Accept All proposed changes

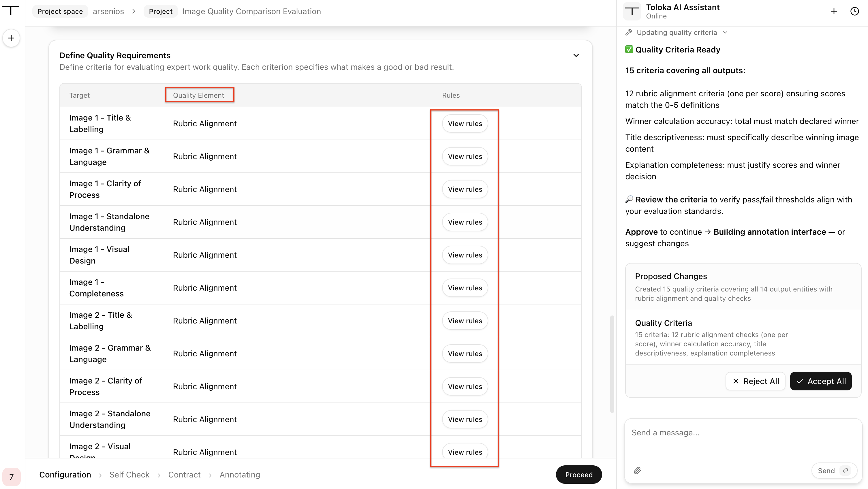click(820, 381)
